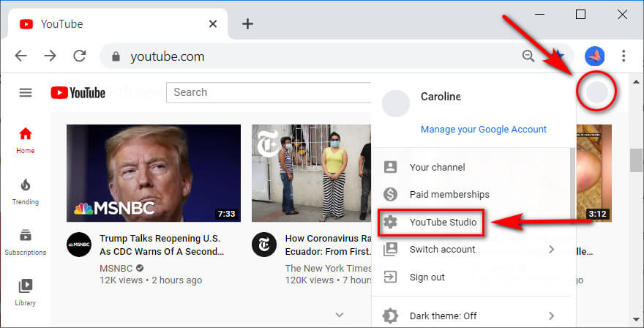Click The New York Times channel name
Screen dimensions: 644x328
pyautogui.click(x=328, y=269)
